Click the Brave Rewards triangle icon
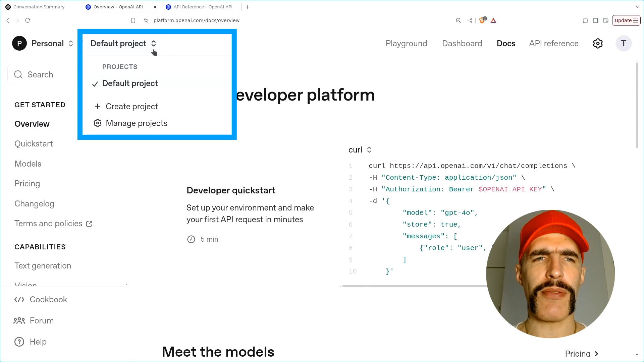Viewport: 644px width, 362px height. pos(493,20)
